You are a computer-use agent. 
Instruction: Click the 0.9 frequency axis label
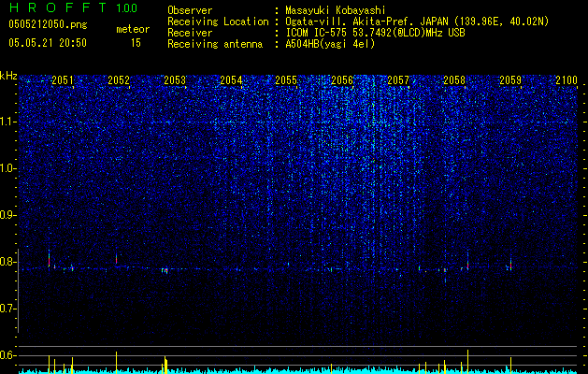tap(8, 215)
